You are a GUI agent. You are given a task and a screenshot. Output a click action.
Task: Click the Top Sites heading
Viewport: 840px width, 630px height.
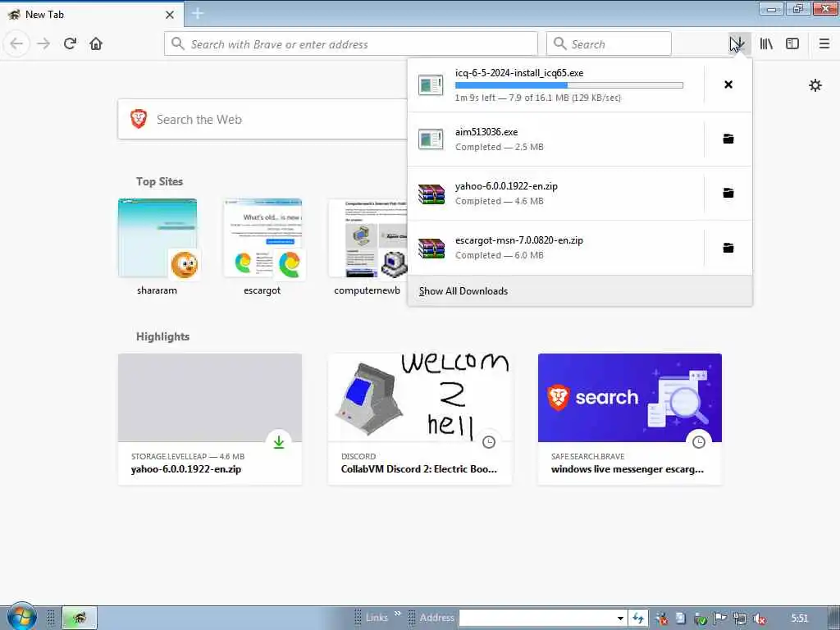pos(159,181)
